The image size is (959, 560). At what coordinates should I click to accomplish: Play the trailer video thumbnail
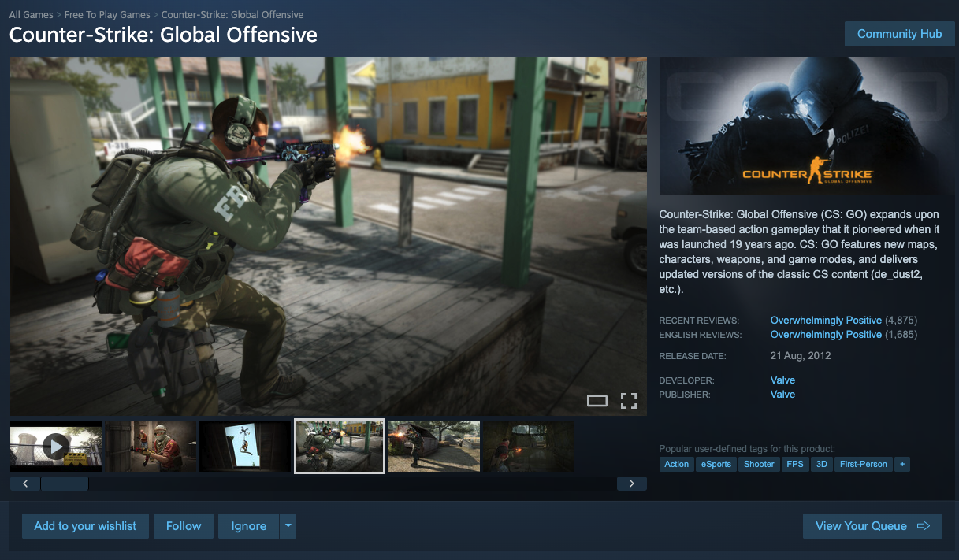(x=56, y=446)
